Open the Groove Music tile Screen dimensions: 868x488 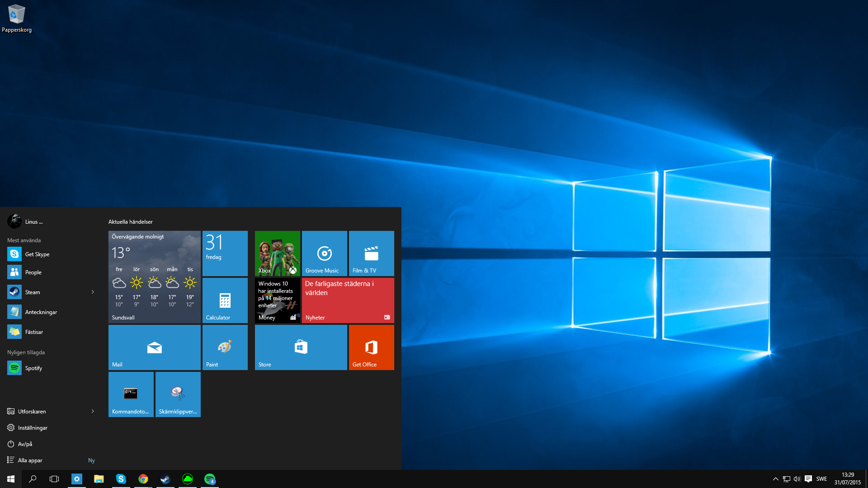(324, 253)
